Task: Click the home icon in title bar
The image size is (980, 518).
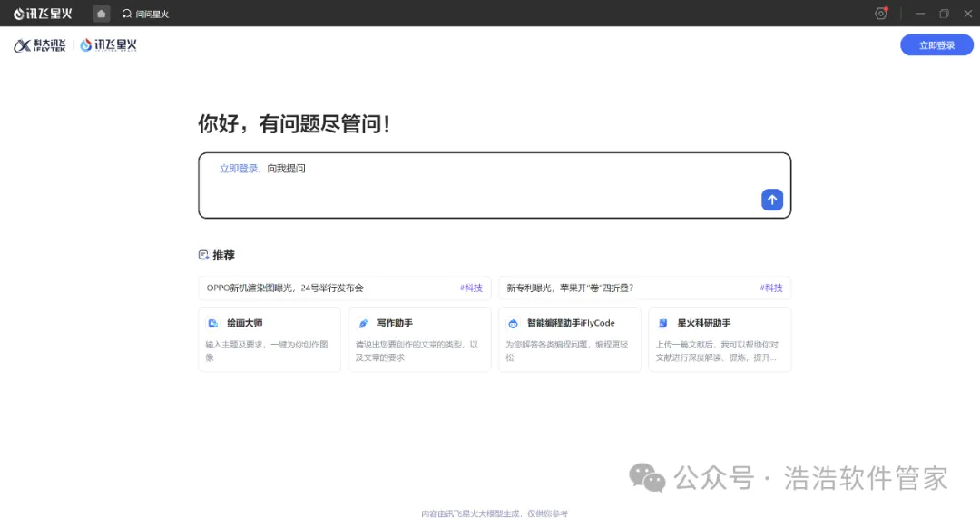Action: point(102,13)
